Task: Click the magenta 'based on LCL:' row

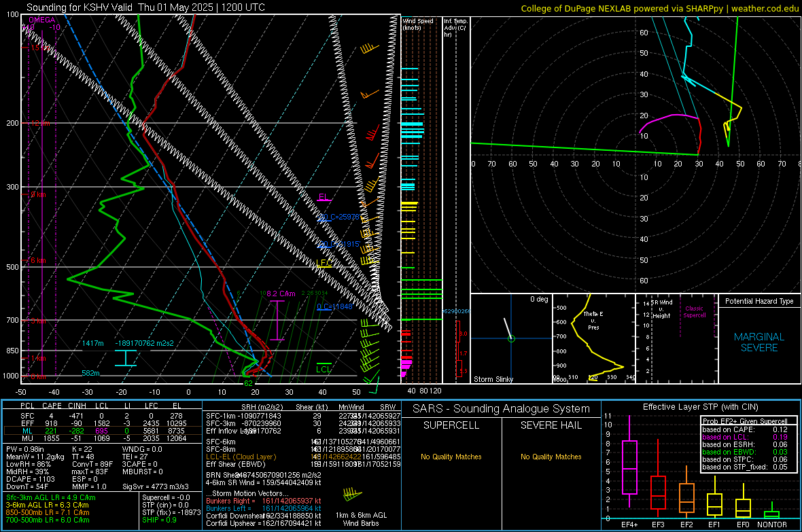Action: pyautogui.click(x=745, y=437)
